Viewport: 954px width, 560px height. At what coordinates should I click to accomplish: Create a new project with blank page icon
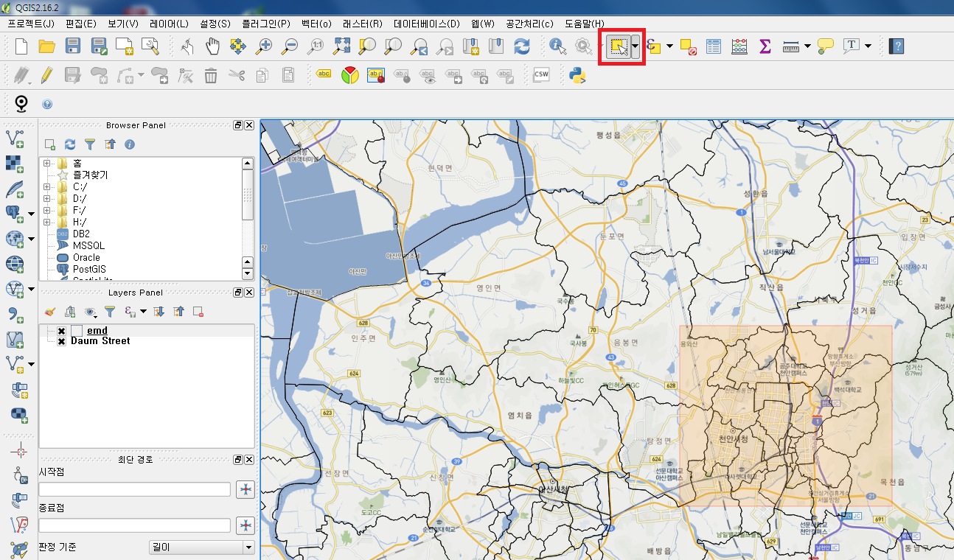coord(21,46)
